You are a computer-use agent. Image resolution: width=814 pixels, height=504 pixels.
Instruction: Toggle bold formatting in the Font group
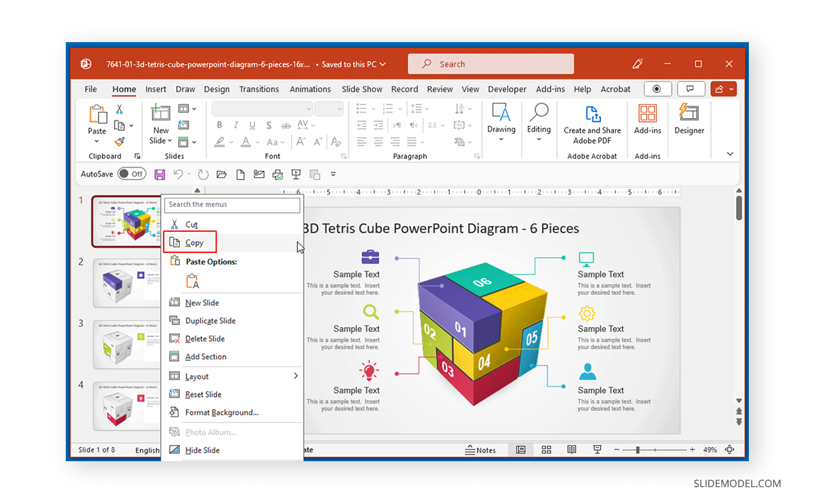[219, 125]
